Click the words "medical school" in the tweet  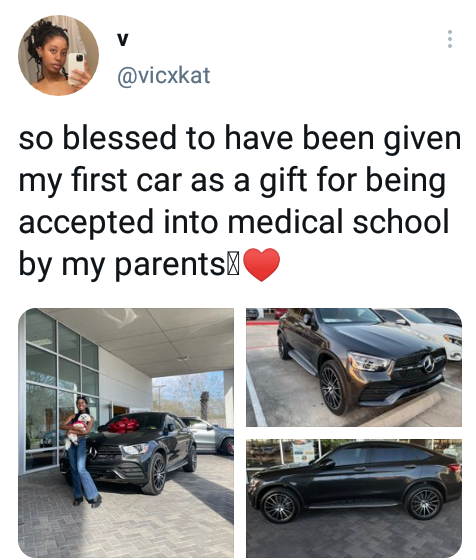click(x=338, y=222)
